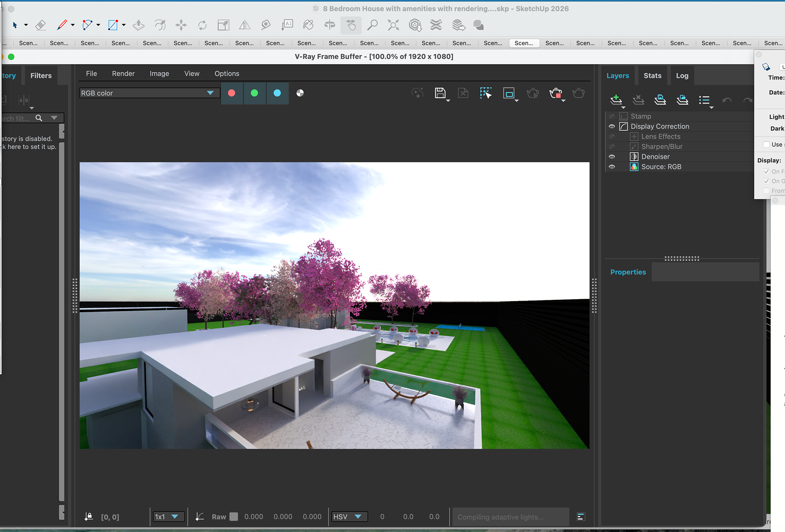The width and height of the screenshot is (785, 532).
Task: Click the stop rendering teapot icon
Action: 555,93
